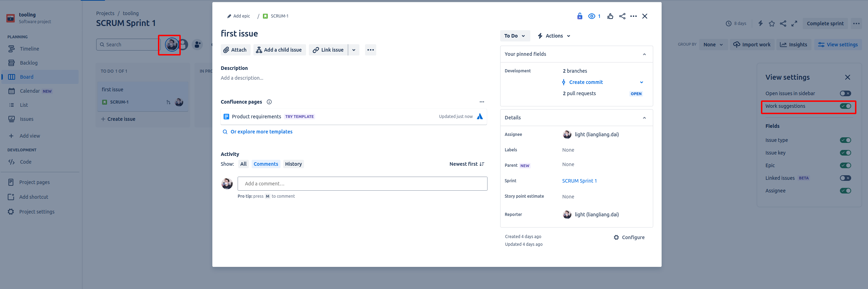The image size is (868, 289).
Task: Open the To Do status dropdown
Action: tap(515, 36)
